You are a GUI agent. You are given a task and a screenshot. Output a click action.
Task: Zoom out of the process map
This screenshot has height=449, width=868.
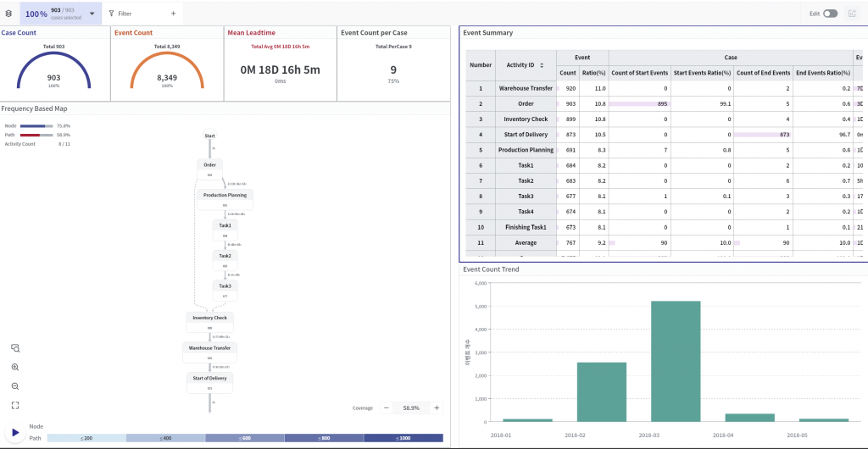[15, 386]
